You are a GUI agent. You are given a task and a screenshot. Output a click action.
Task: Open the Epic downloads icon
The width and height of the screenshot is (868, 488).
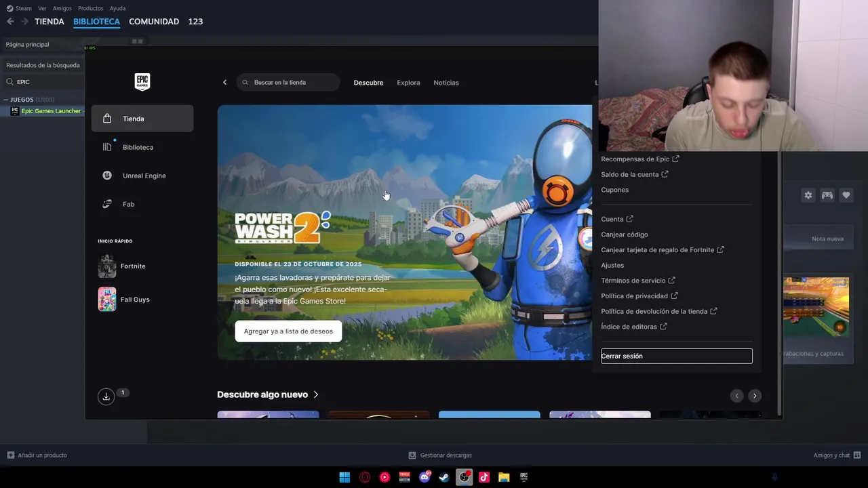tap(106, 396)
